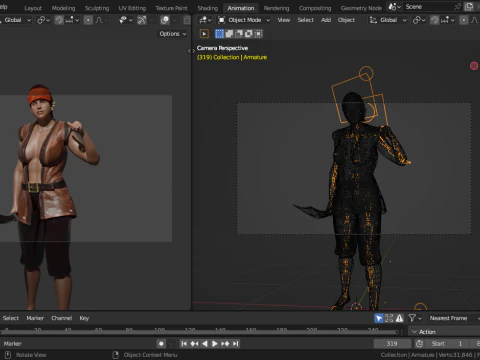Image resolution: width=480 pixels, height=360 pixels.
Task: Open timeline Channel menu
Action: pyautogui.click(x=62, y=318)
